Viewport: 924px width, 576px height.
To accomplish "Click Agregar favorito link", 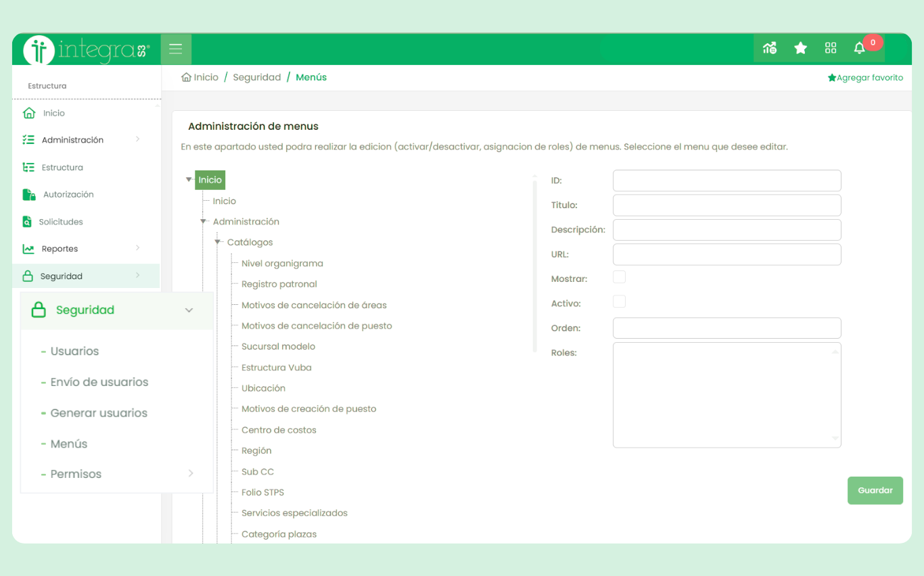I will 865,78.
